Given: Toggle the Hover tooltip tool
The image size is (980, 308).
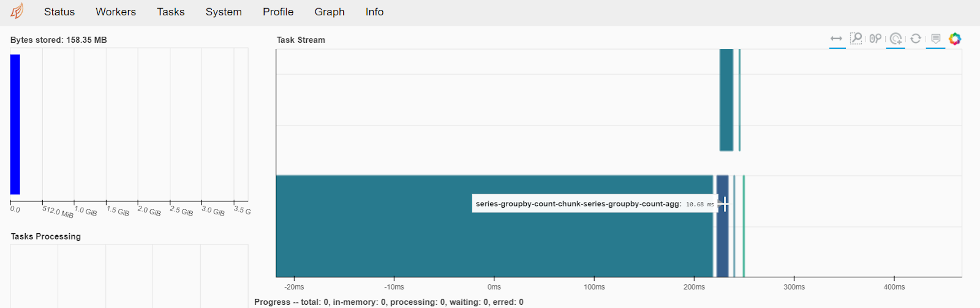Looking at the screenshot, I should (x=935, y=39).
